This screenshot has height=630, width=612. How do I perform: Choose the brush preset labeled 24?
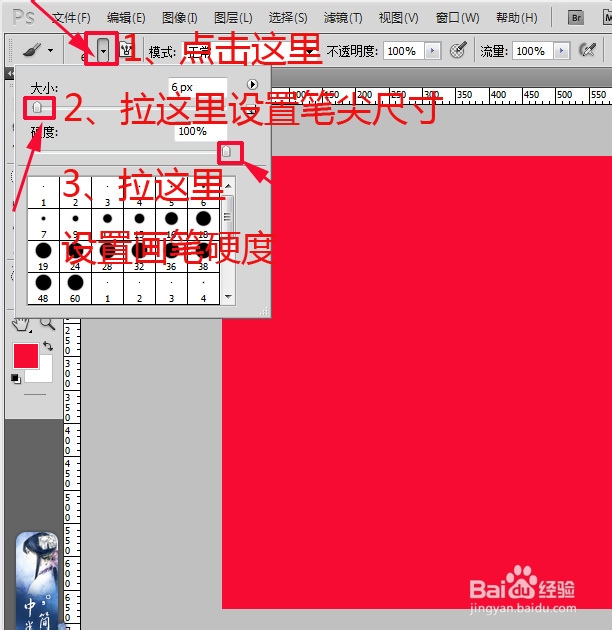[x=76, y=257]
